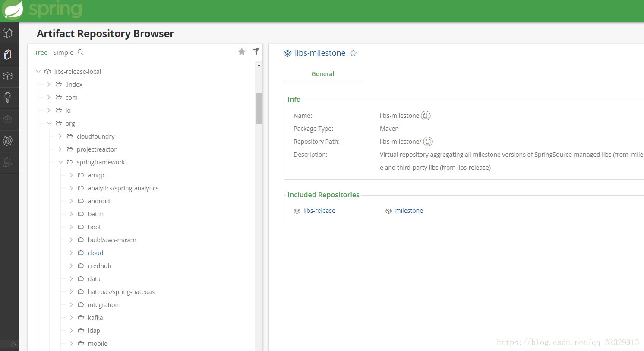Select the General tab
The image size is (644, 351).
click(x=323, y=74)
